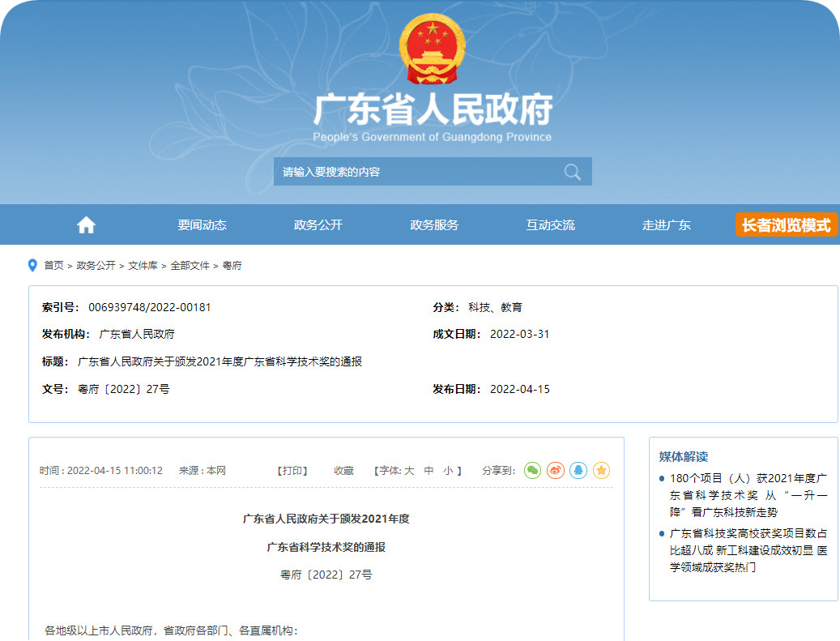The image size is (840, 641).
Task: Click the search magnifier icon
Action: (x=572, y=172)
